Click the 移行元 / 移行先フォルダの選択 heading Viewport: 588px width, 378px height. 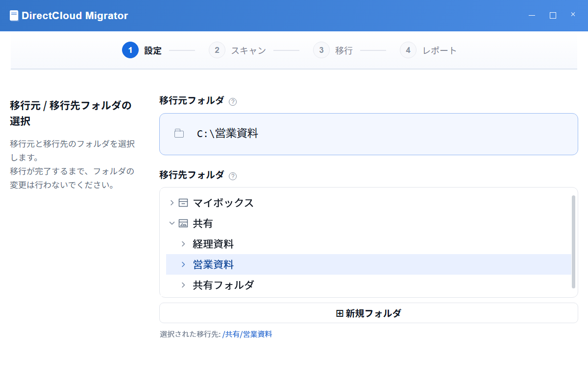pos(71,113)
